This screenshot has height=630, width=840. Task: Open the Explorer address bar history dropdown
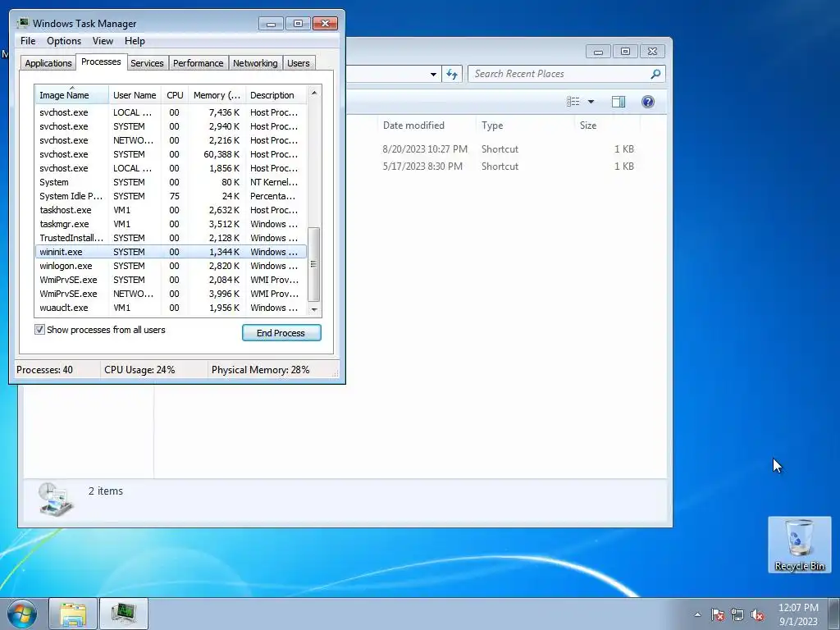[433, 74]
